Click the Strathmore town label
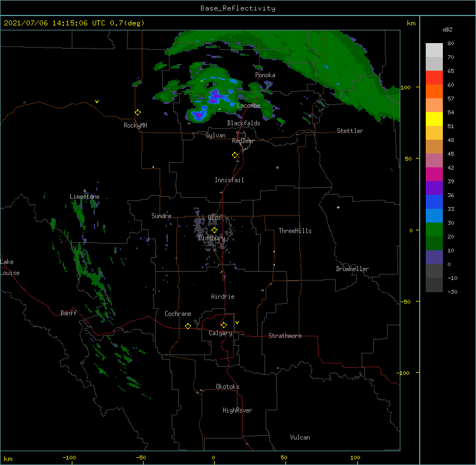Image resolution: width=476 pixels, height=465 pixels. pos(285,336)
